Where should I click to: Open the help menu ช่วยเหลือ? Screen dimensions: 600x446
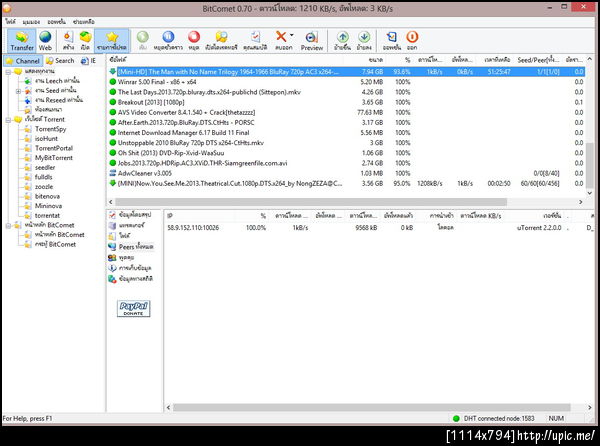pyautogui.click(x=84, y=22)
